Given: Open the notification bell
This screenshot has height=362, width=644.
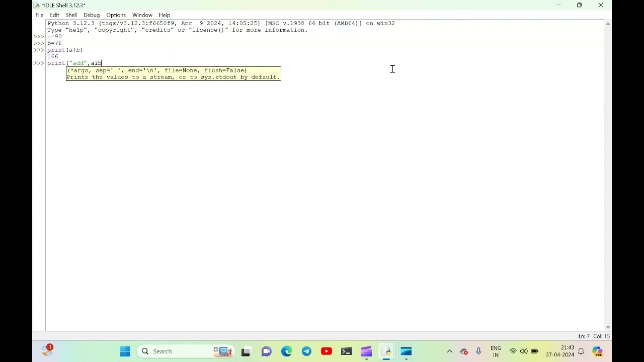Looking at the screenshot, I should coord(581,351).
